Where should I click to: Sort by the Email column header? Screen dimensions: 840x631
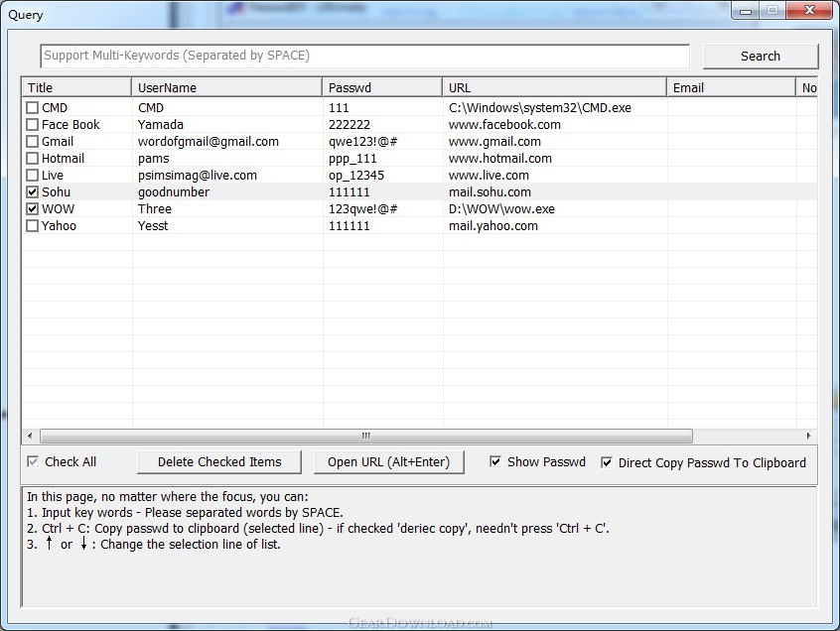pos(731,87)
